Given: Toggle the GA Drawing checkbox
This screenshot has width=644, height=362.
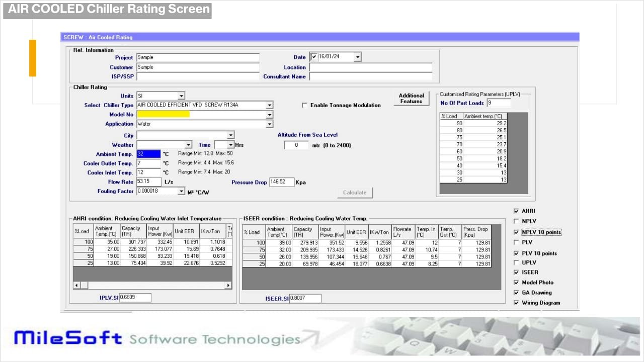Looking at the screenshot, I should pyautogui.click(x=516, y=293).
